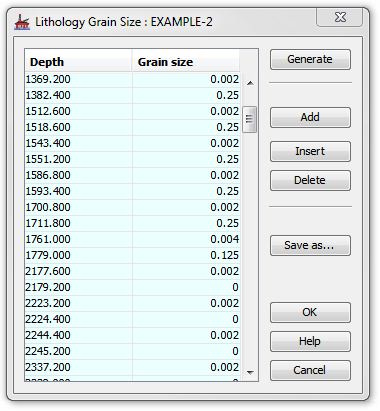Select depth cell 1382.400

click(x=79, y=95)
